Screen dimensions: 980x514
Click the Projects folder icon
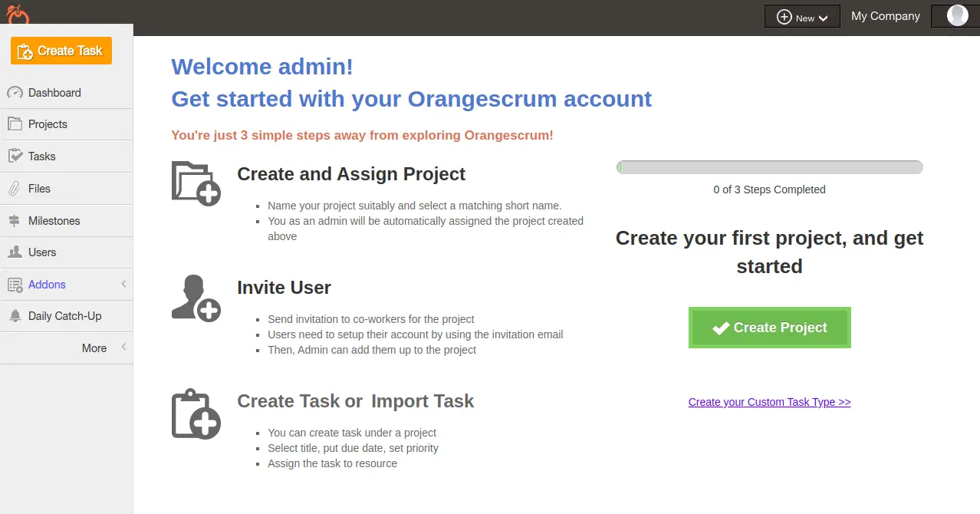click(x=15, y=124)
